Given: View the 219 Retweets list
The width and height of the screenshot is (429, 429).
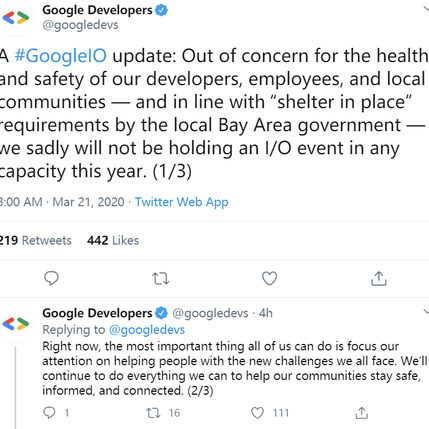Looking at the screenshot, I should 36,240.
